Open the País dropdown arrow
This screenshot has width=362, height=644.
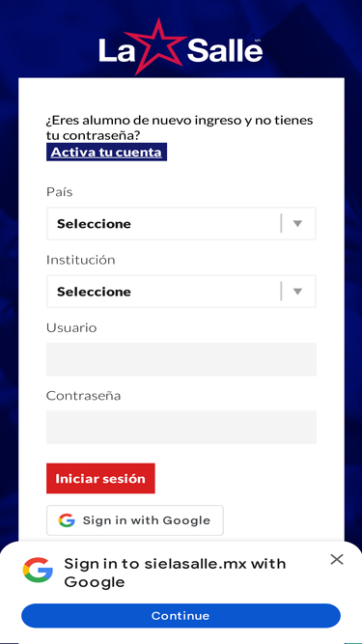[297, 223]
